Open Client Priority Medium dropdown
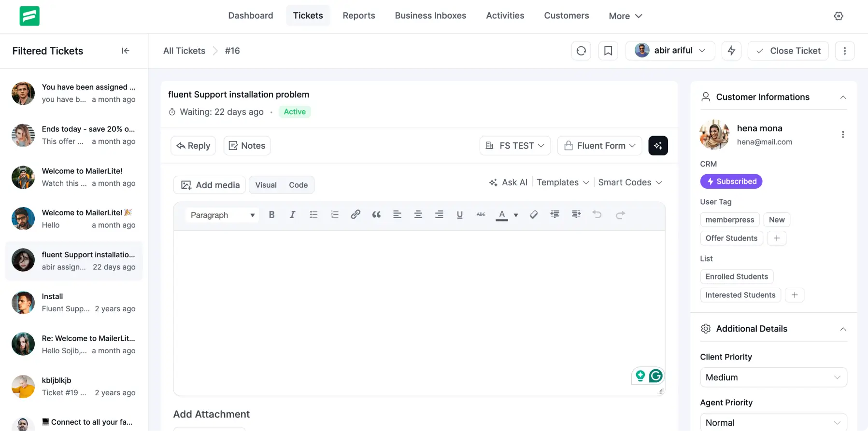This screenshot has height=431, width=868. (773, 377)
